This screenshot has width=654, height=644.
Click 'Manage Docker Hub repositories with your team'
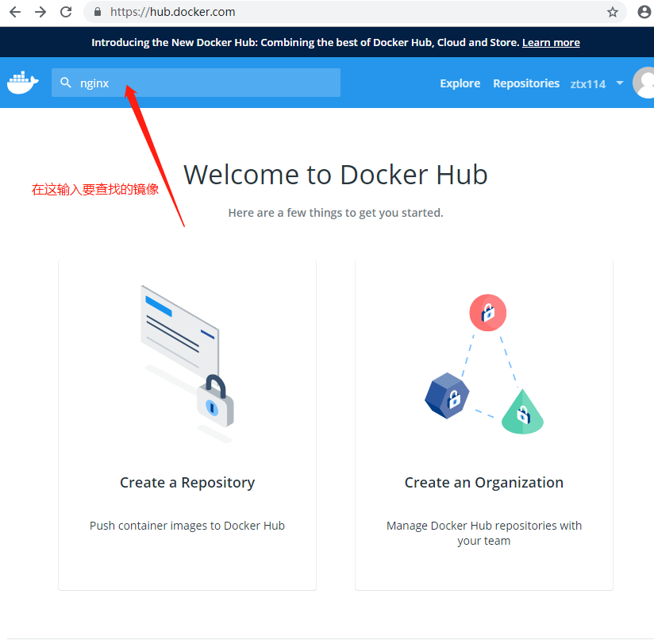pyautogui.click(x=484, y=533)
